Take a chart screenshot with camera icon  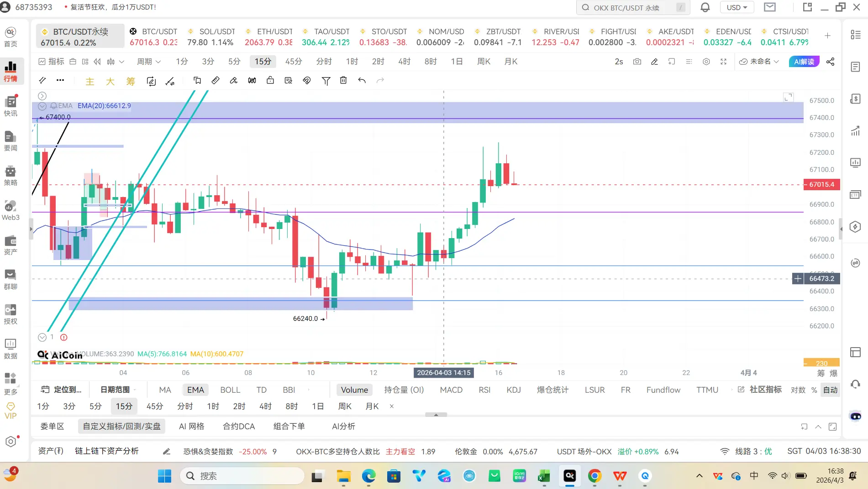[x=637, y=62]
